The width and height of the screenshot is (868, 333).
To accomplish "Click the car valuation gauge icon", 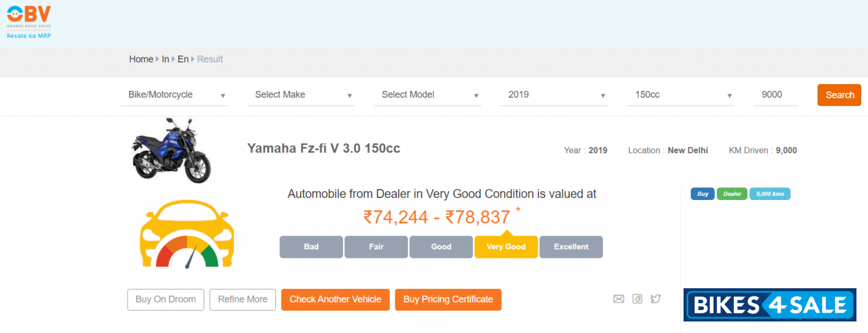I will (188, 234).
